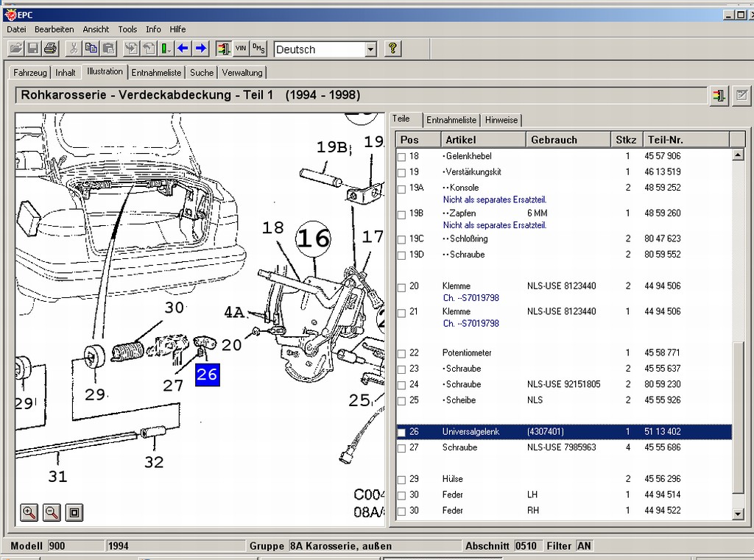This screenshot has width=754, height=560.
Task: Tick the checkbox for 19D Schraube
Action: (x=401, y=255)
